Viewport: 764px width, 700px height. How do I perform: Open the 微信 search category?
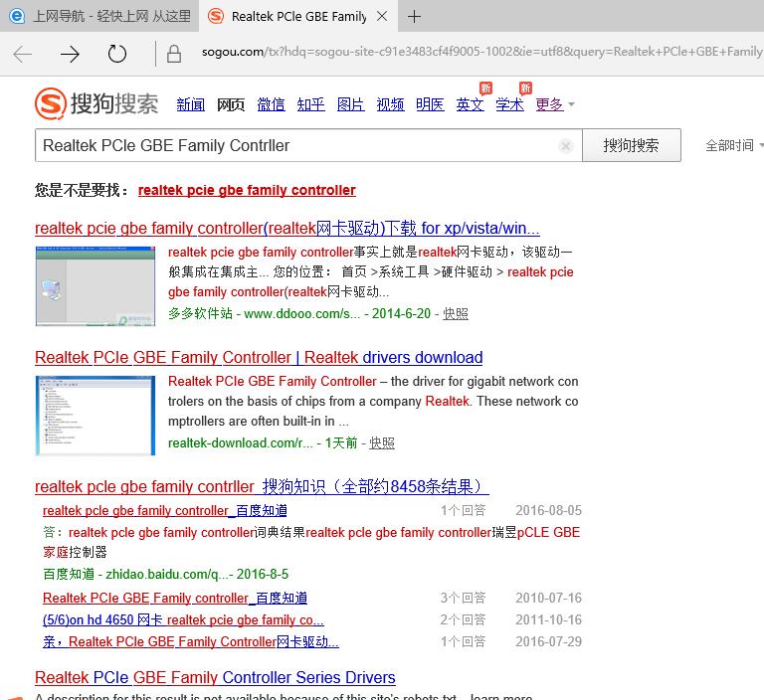(271, 104)
